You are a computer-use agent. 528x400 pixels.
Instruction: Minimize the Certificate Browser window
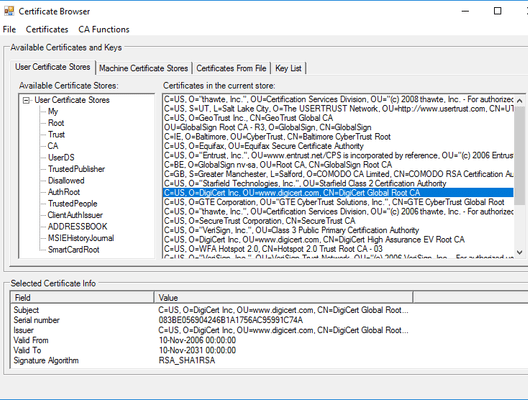pyautogui.click(x=465, y=11)
